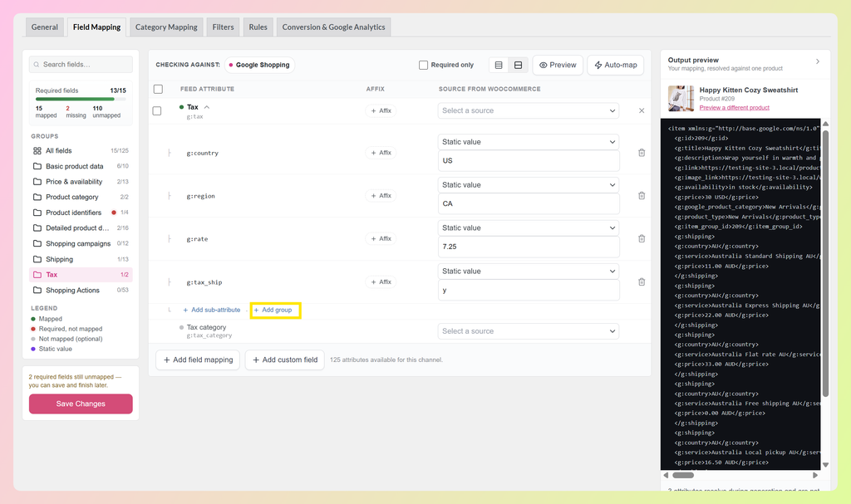Viewport: 851px width, 504px height.
Task: Open Tax category source dropdown
Action: (529, 331)
